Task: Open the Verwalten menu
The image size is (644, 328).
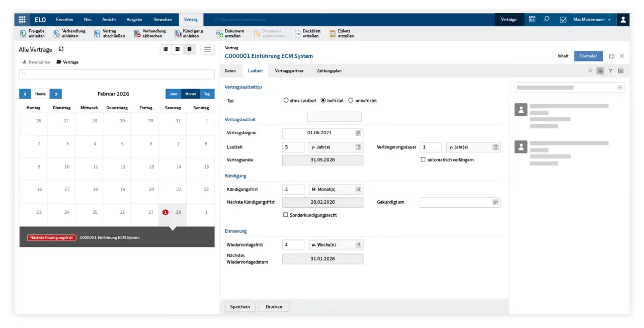Action: pos(163,19)
